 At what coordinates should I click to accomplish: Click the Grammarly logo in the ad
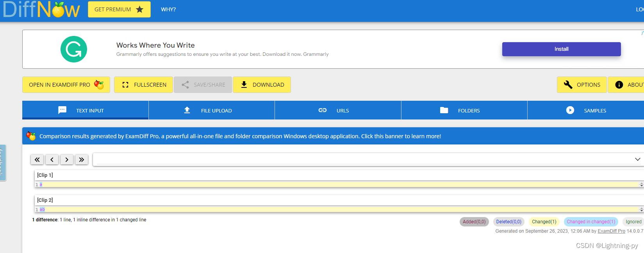tap(74, 49)
